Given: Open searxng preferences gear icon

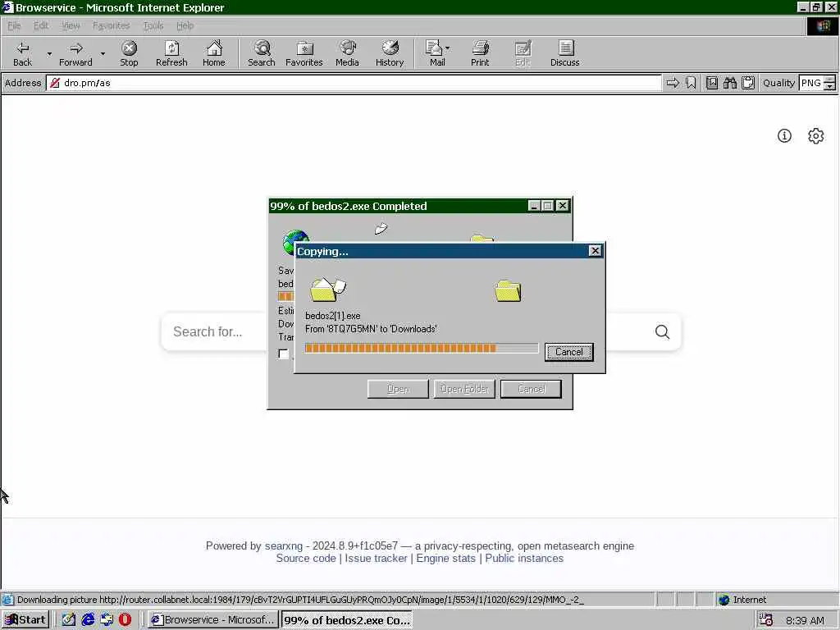Looking at the screenshot, I should pos(815,135).
